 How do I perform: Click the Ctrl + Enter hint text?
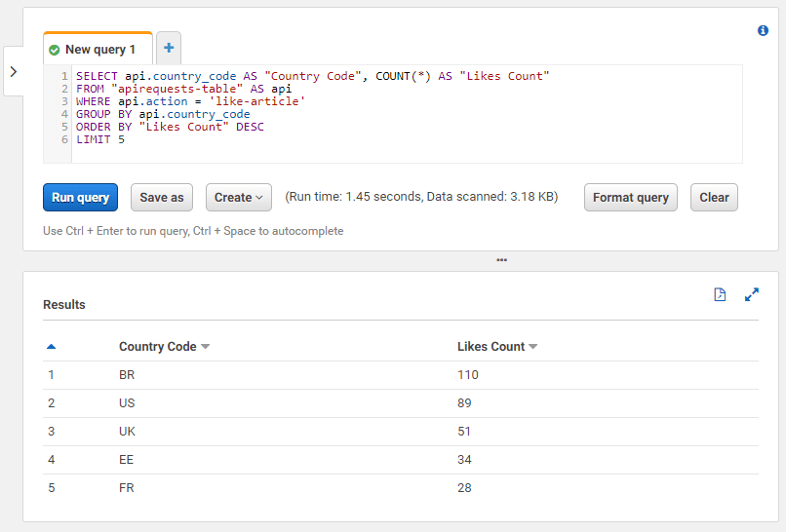pos(193,231)
